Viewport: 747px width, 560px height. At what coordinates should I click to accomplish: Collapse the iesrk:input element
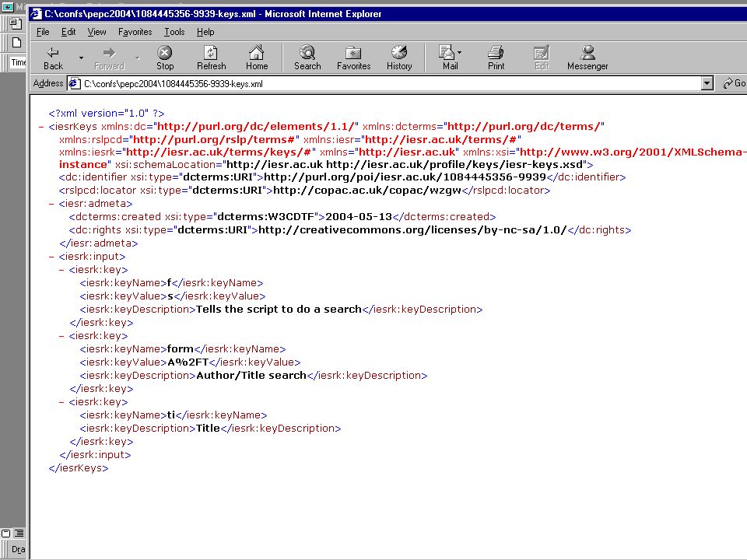point(51,257)
